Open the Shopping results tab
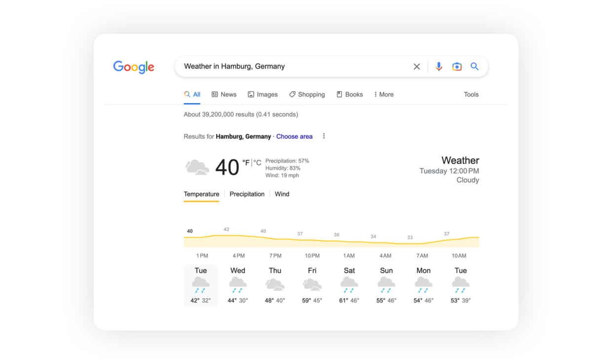The image size is (612, 364). [307, 95]
